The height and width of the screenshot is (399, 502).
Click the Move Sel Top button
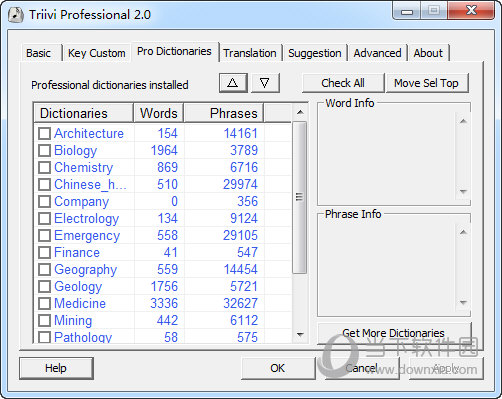[427, 83]
